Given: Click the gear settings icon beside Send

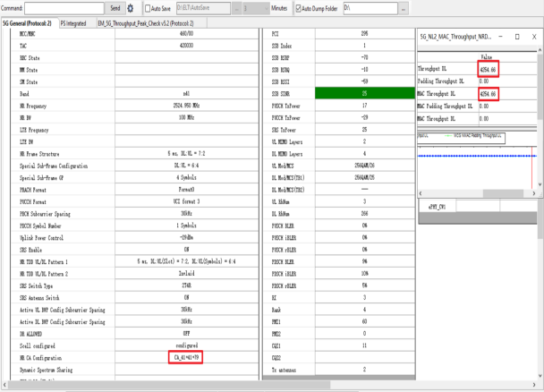Looking at the screenshot, I should (x=131, y=8).
